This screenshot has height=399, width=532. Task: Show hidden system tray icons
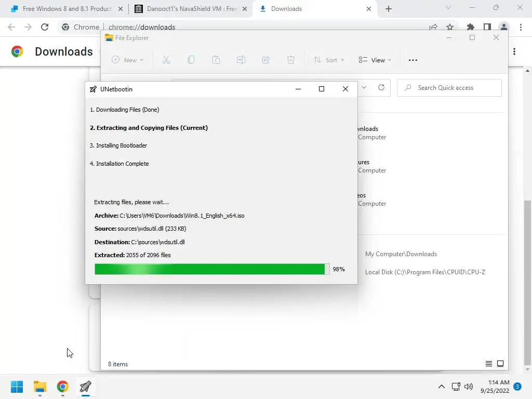[442, 387]
